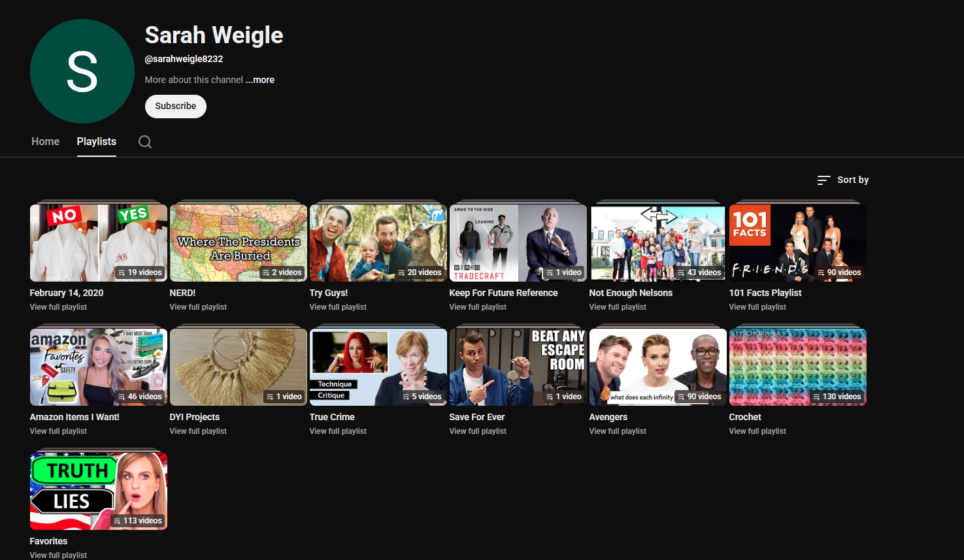Click the Sarah Weigle channel name heading
This screenshot has height=560, width=964.
[214, 35]
